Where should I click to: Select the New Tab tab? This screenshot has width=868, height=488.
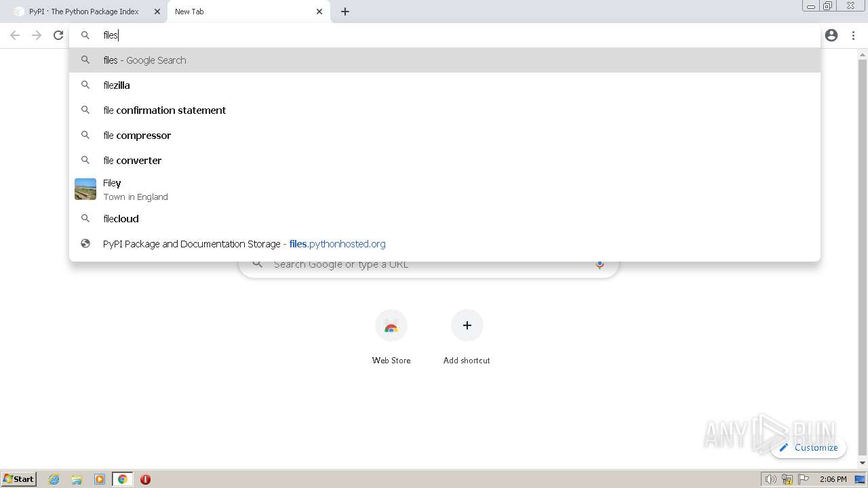point(248,12)
